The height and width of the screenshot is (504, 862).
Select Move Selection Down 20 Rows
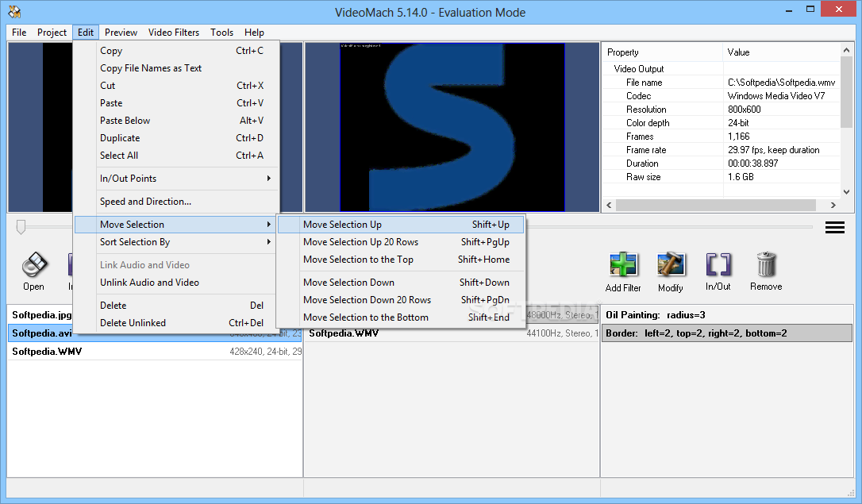point(401,300)
